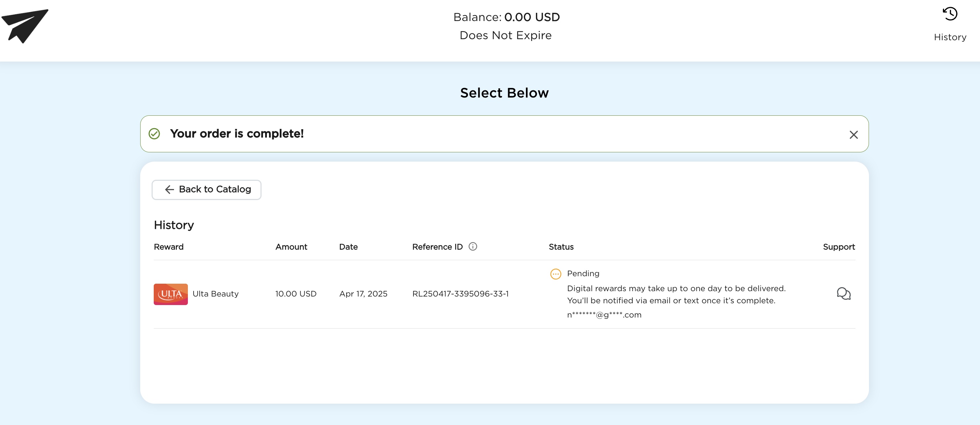The height and width of the screenshot is (425, 980).
Task: Click the green checkmark success icon
Action: click(154, 134)
